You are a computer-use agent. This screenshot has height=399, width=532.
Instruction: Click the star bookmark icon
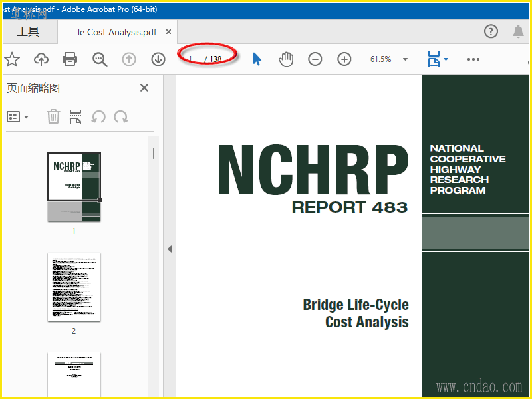[12, 59]
